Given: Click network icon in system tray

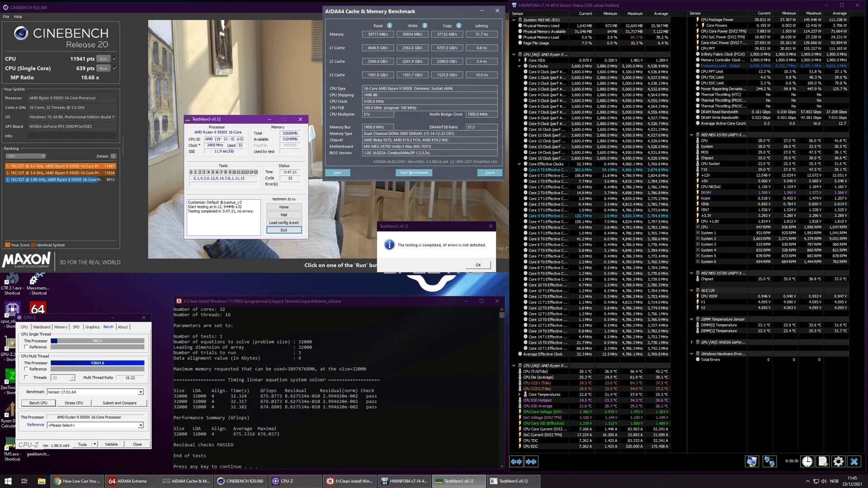Looking at the screenshot, I should 816,481.
